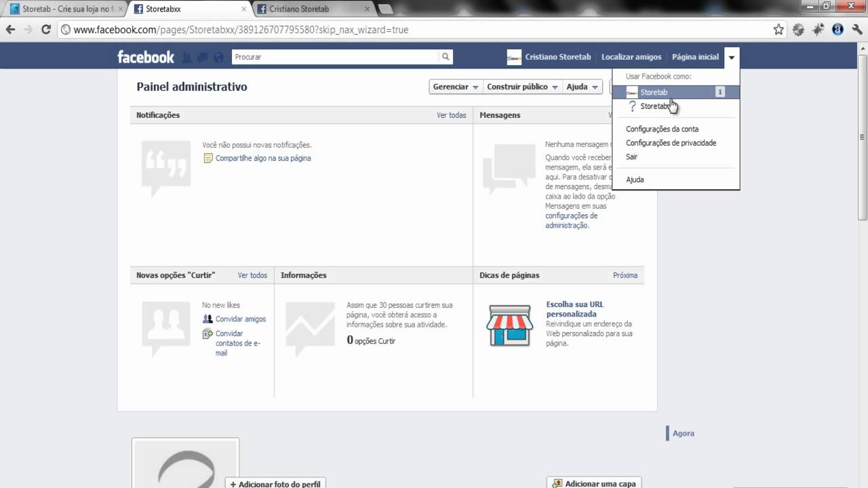Open Configurações de privacidade
This screenshot has height=488, width=868.
(671, 143)
